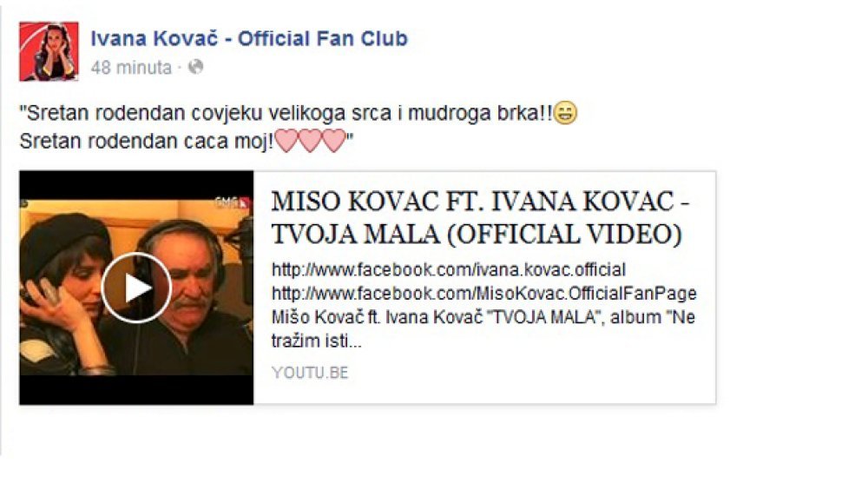Click the grinning emoji in the post
Screen dimensions: 868x490
[565, 113]
